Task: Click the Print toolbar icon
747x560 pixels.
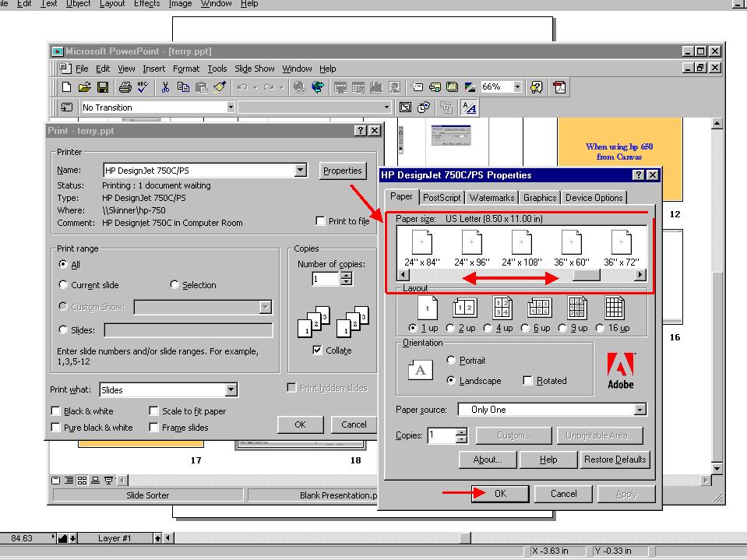Action: pos(125,87)
